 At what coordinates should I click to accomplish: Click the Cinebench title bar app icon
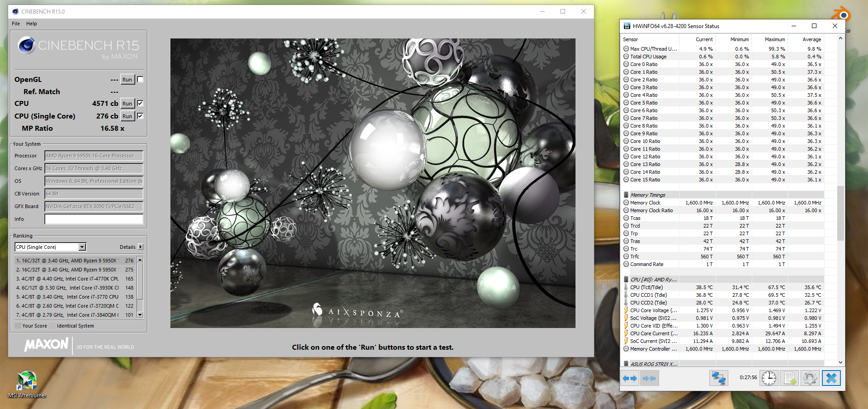(15, 11)
